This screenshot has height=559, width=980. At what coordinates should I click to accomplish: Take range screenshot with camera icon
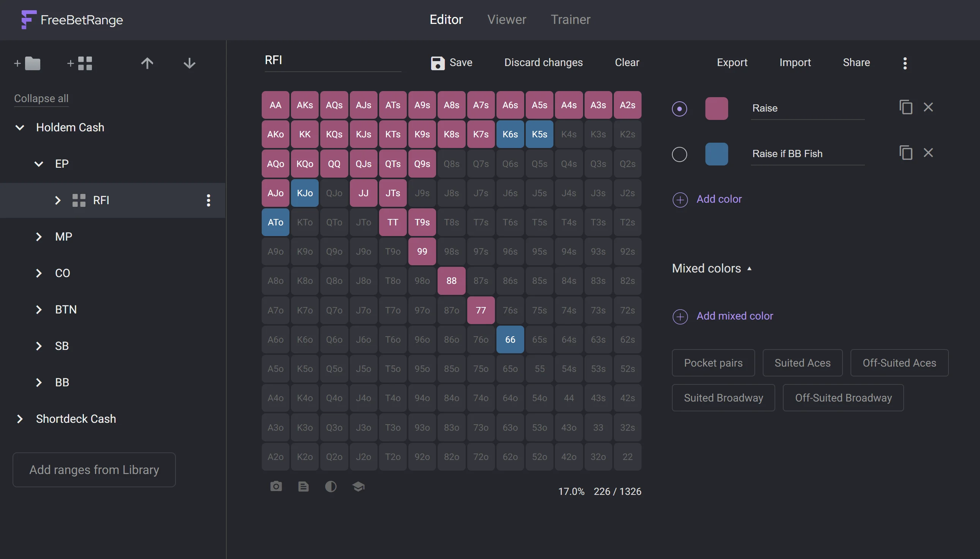pos(276,487)
